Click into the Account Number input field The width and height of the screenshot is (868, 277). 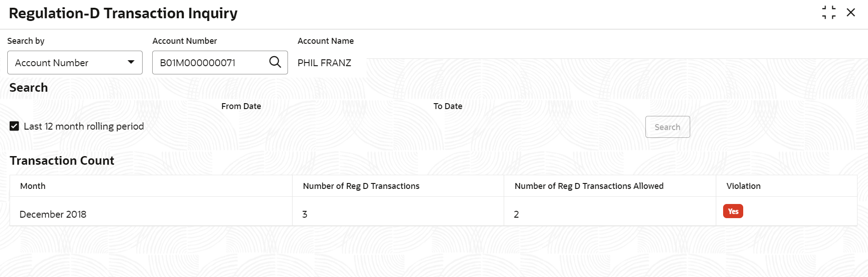[210, 63]
